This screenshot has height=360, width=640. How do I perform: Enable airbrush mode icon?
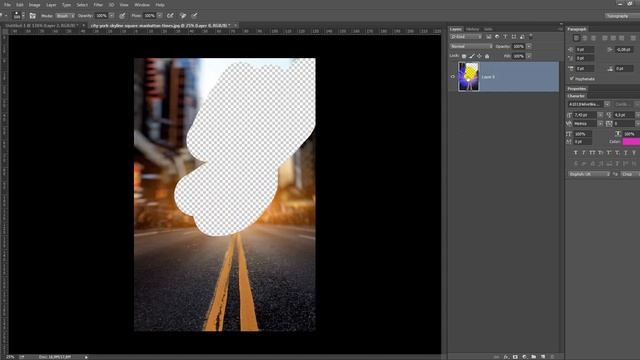click(x=170, y=16)
